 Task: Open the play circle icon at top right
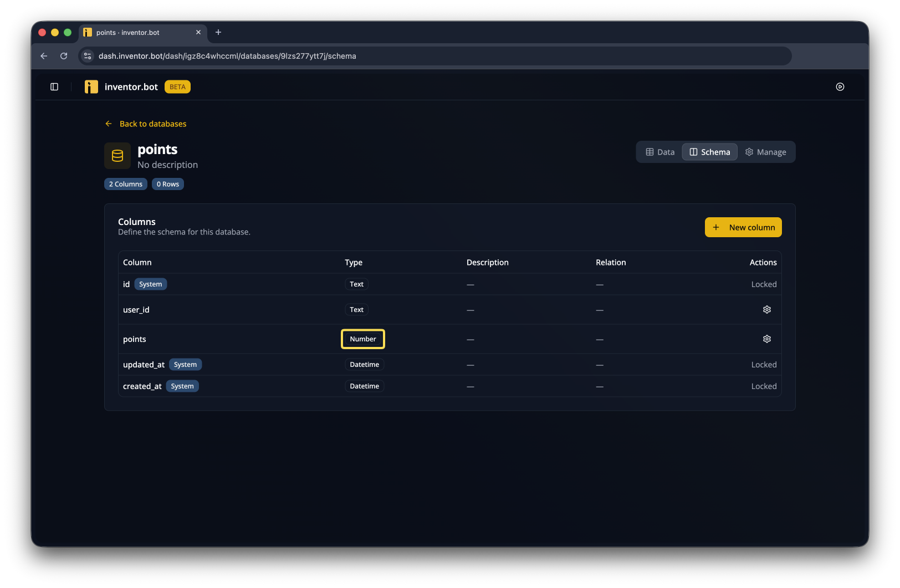click(840, 87)
